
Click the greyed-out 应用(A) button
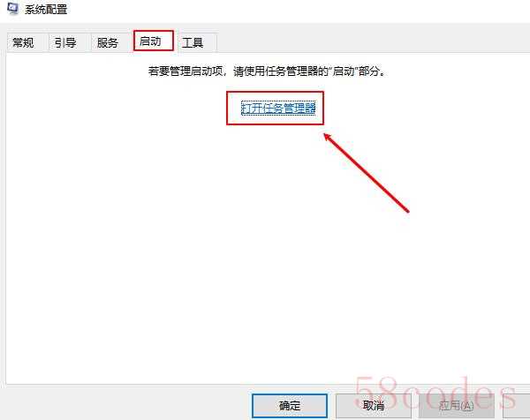(x=457, y=406)
